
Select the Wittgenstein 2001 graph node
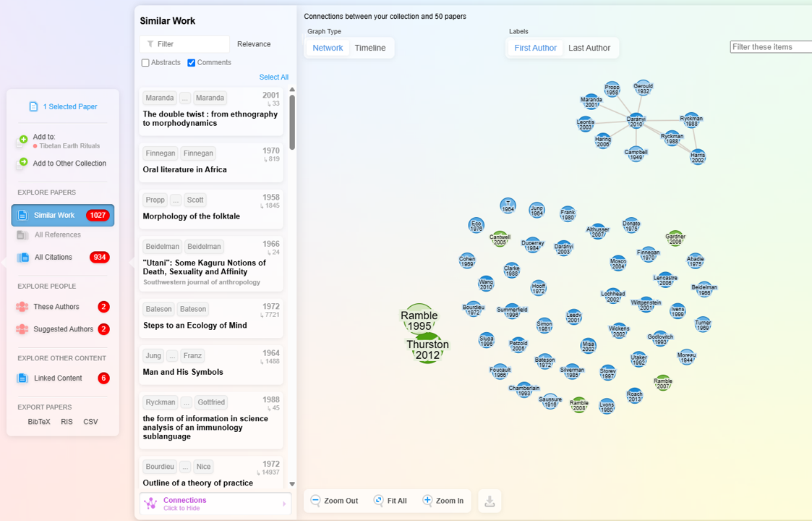coord(646,305)
